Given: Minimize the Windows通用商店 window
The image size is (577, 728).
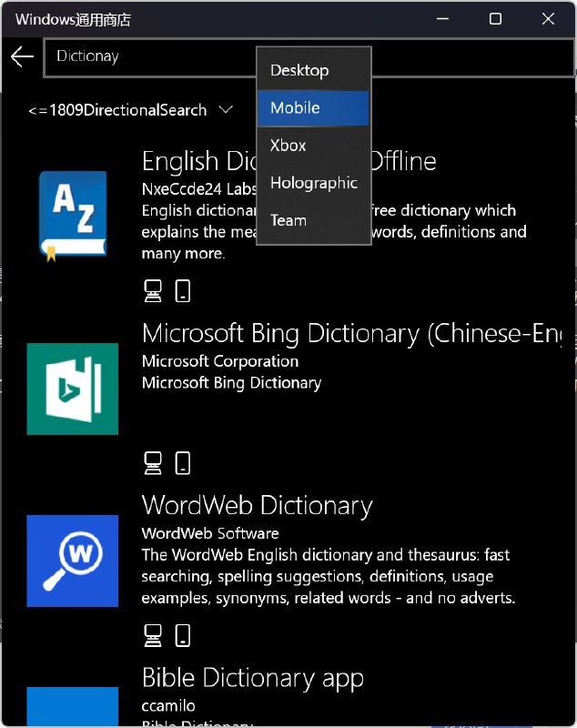Looking at the screenshot, I should click(443, 19).
